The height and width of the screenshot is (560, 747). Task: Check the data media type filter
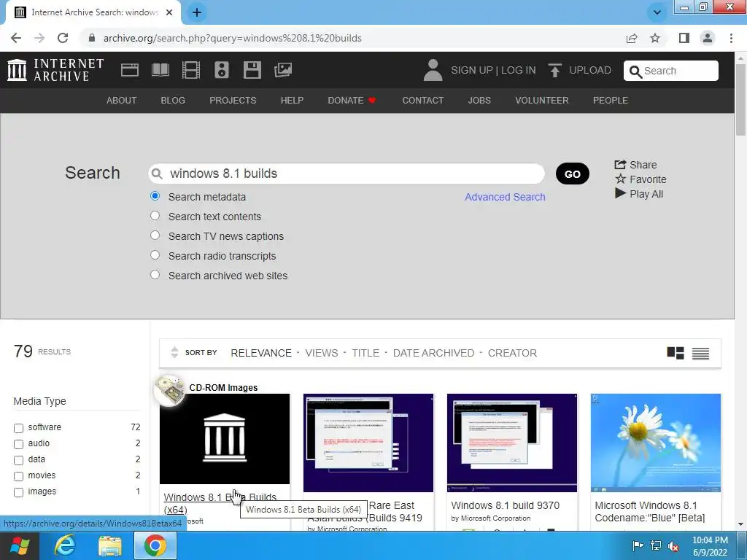18,461
